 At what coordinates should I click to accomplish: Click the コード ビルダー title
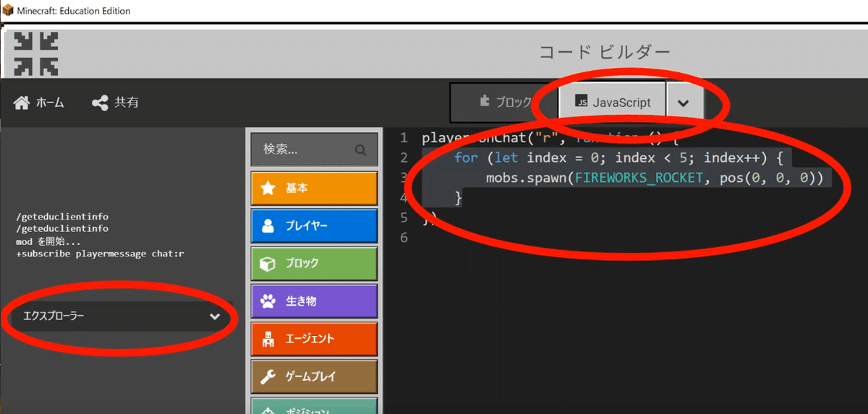pyautogui.click(x=605, y=52)
